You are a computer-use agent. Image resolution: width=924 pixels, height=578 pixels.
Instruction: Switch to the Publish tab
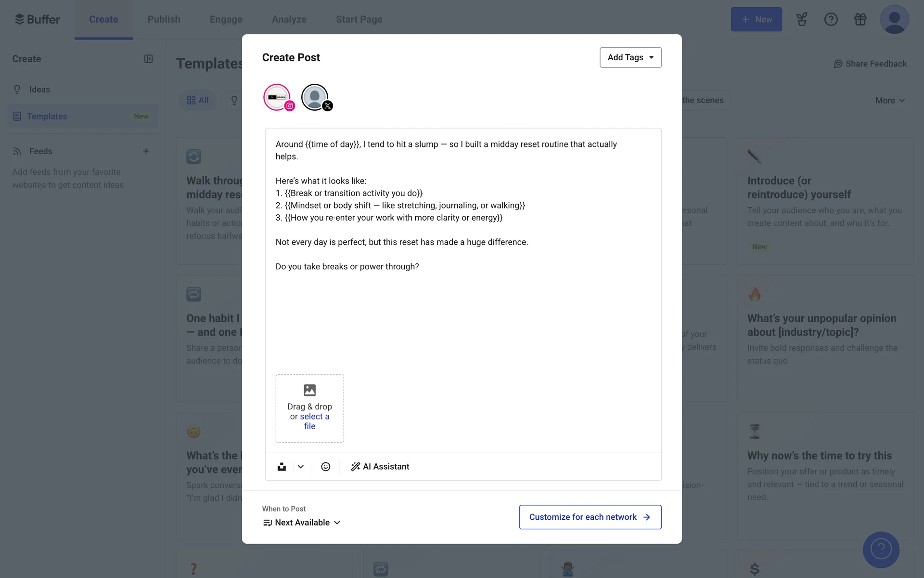tap(164, 19)
